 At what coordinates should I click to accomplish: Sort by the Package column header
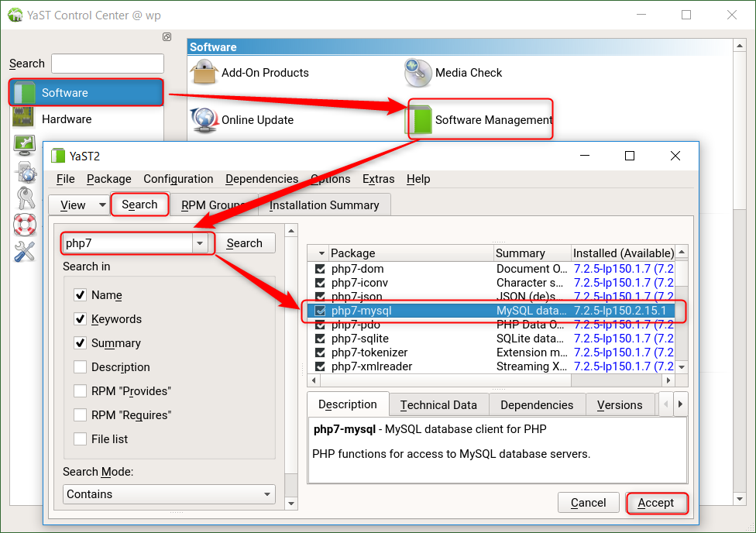411,253
